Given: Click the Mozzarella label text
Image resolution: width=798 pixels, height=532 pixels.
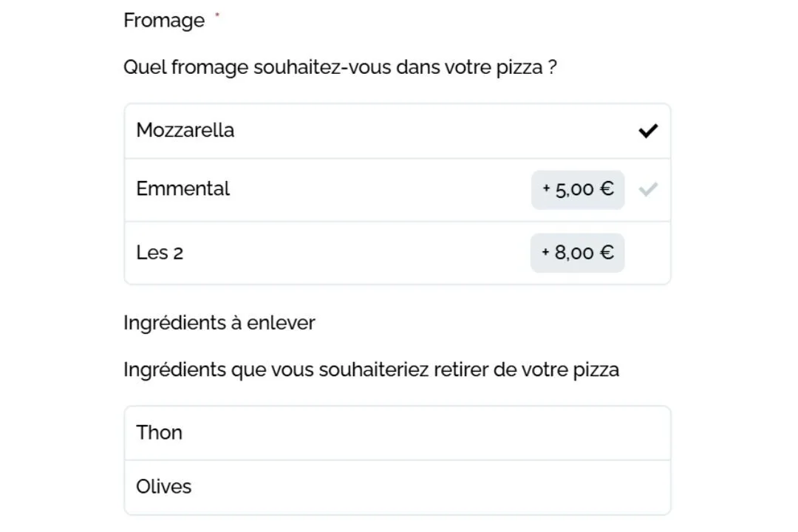Looking at the screenshot, I should coord(185,130).
